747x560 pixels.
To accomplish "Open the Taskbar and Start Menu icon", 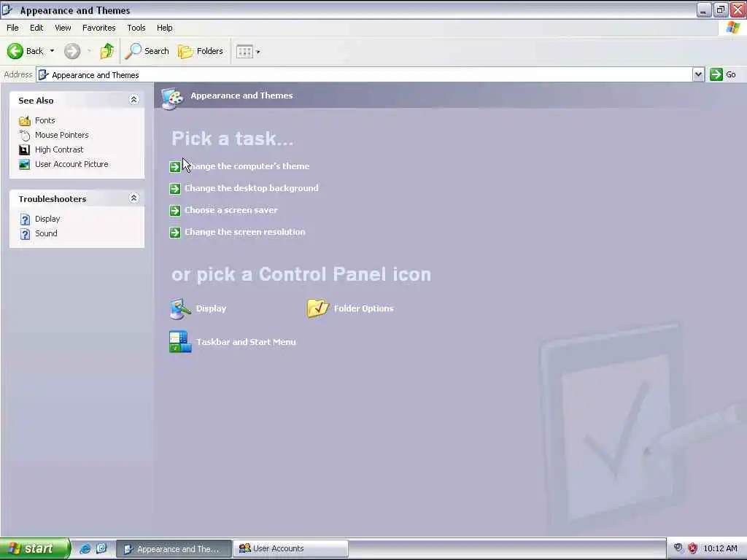I will [180, 342].
